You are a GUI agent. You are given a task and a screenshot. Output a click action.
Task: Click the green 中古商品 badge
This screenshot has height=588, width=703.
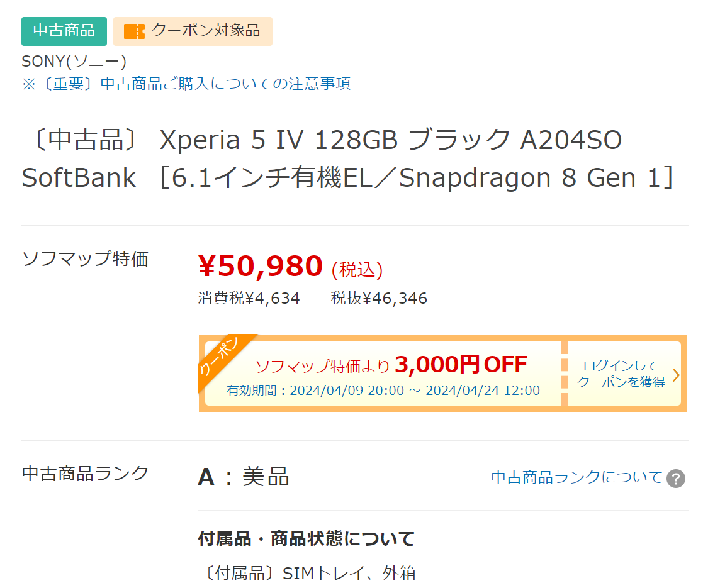pyautogui.click(x=64, y=31)
